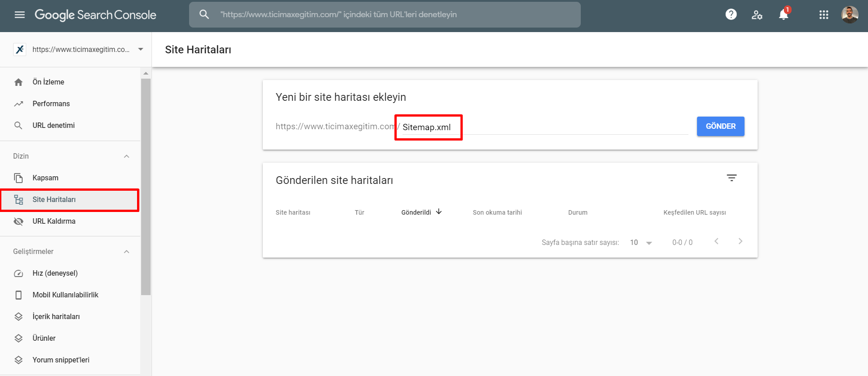Open the filter icon for submitted sitemaps
This screenshot has height=376, width=868.
tap(732, 178)
